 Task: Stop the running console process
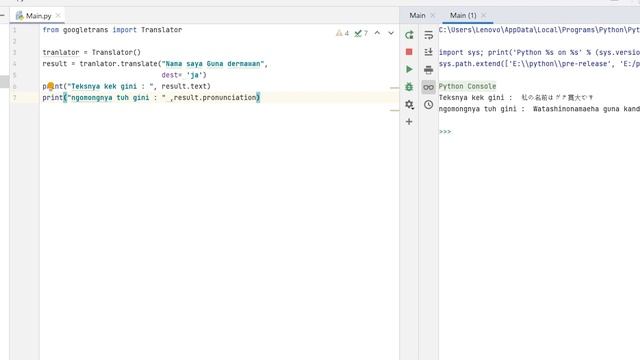click(x=409, y=52)
